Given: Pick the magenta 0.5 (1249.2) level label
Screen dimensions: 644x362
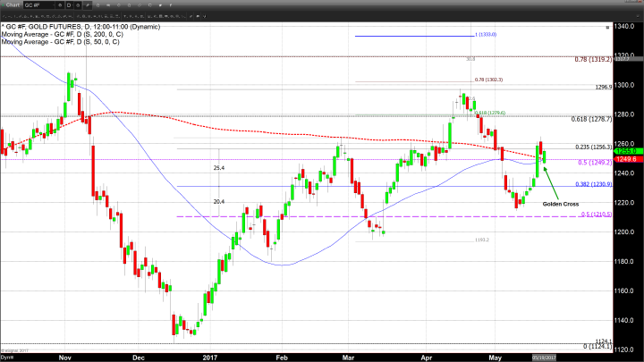Looking at the screenshot, I should (x=592, y=163).
